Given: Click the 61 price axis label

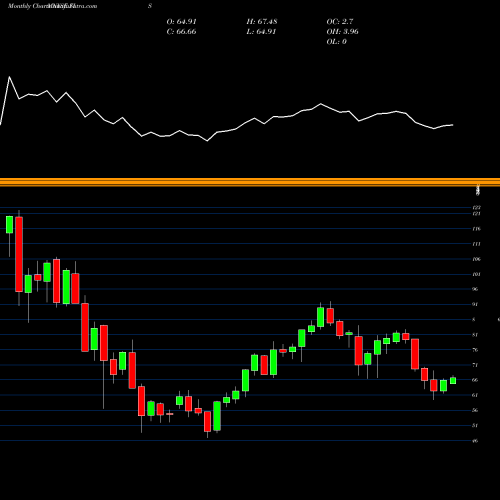Looking at the screenshot, I should pos(475,395).
